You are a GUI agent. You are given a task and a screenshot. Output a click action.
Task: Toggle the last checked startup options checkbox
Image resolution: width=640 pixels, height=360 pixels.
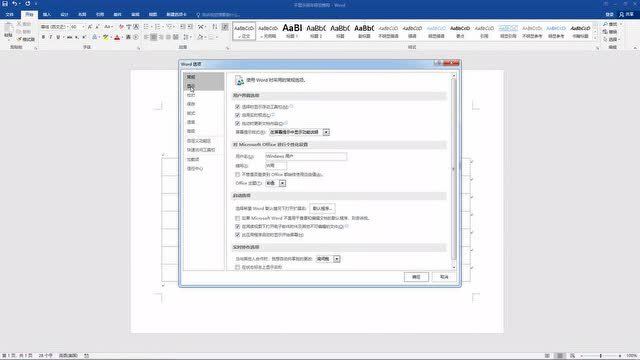click(238, 235)
